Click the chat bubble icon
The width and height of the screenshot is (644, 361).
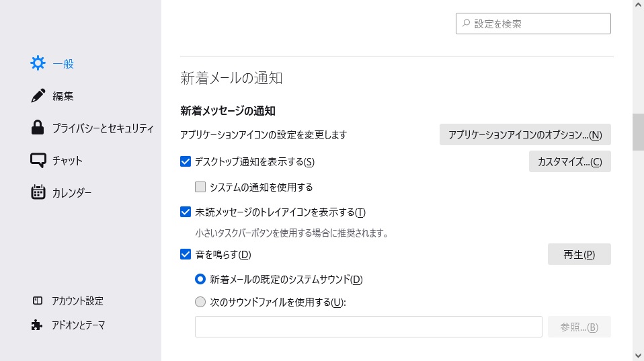click(x=38, y=161)
